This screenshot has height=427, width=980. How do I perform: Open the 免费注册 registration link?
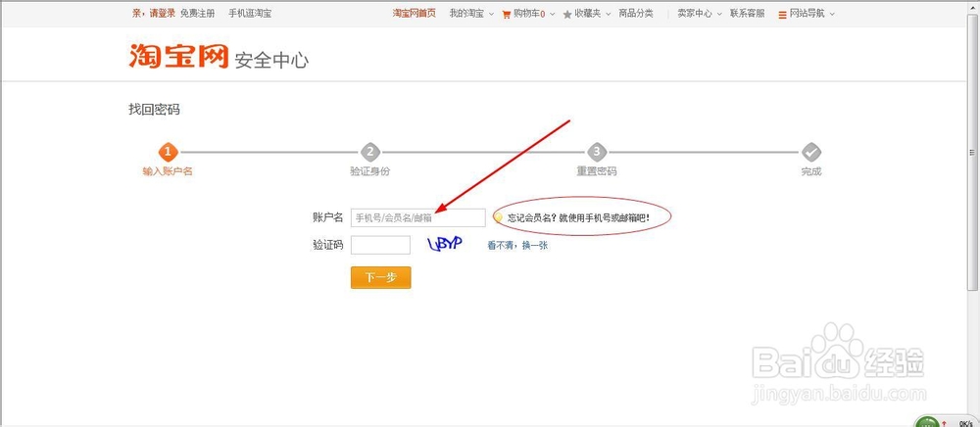[198, 13]
